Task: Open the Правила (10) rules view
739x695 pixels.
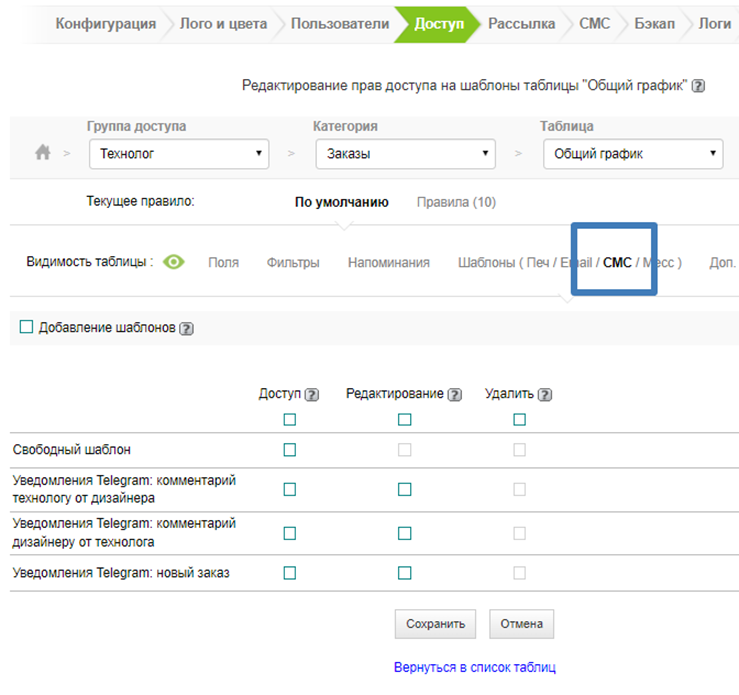Action: 456,202
